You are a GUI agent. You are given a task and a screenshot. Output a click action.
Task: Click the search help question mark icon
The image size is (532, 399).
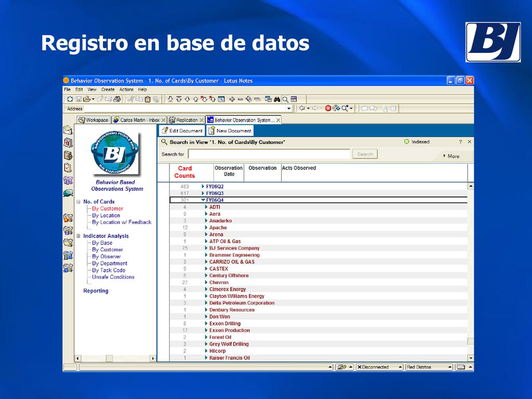[460, 142]
